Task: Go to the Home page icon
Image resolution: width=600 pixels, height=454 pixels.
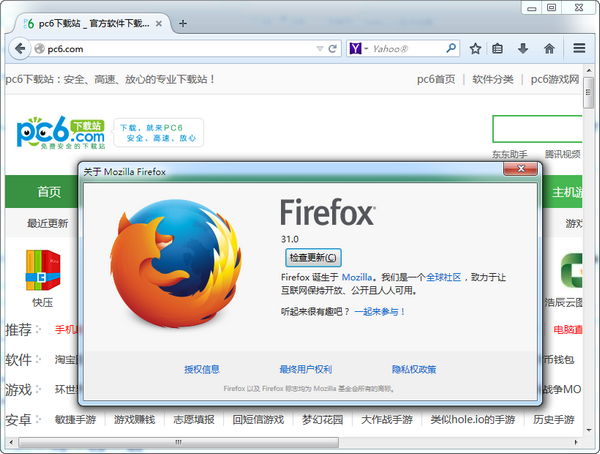Action: 549,49
